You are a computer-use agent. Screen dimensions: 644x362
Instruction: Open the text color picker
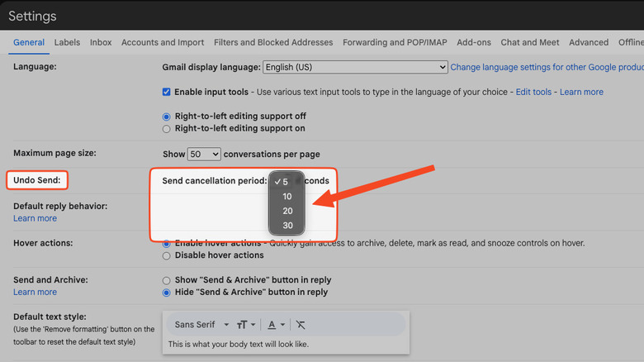pos(276,325)
